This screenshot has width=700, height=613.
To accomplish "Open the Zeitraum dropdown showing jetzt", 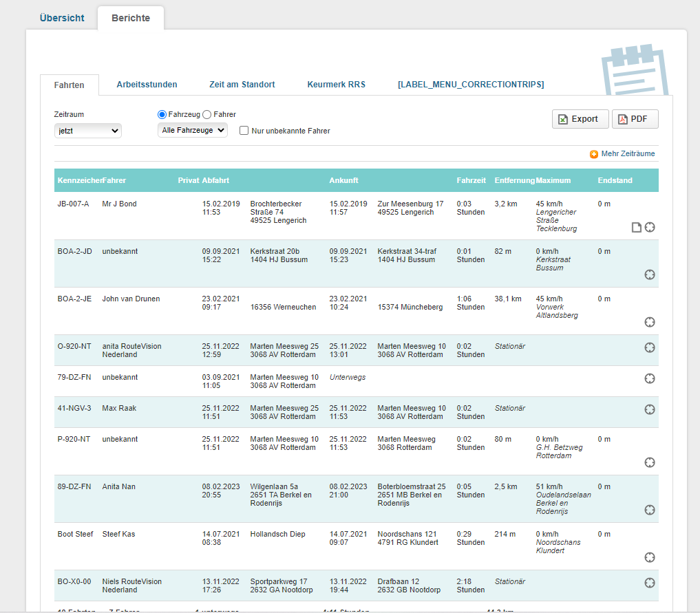I will pos(88,131).
